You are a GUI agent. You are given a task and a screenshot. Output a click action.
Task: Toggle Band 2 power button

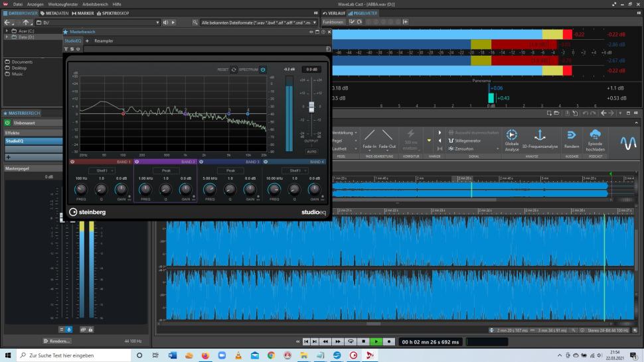(137, 162)
